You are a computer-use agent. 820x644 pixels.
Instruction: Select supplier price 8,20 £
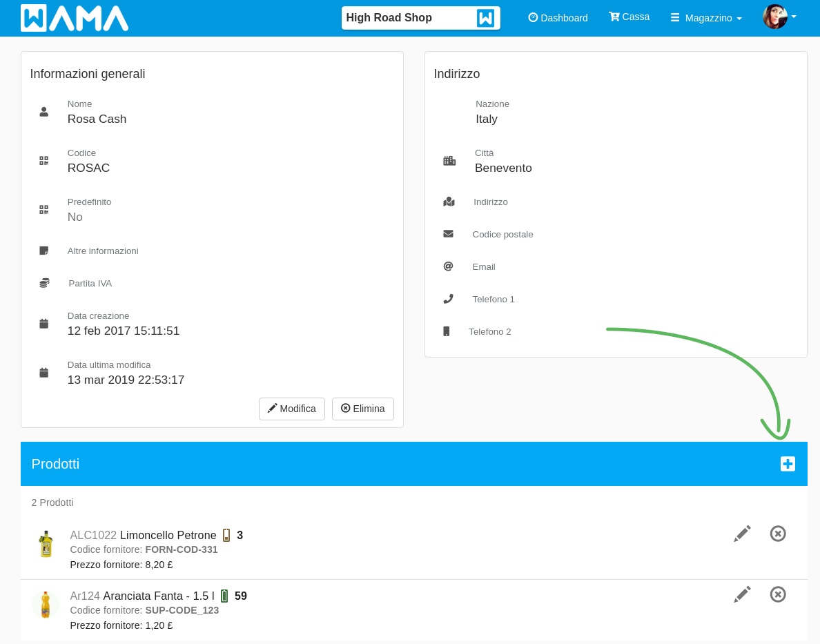159,565
